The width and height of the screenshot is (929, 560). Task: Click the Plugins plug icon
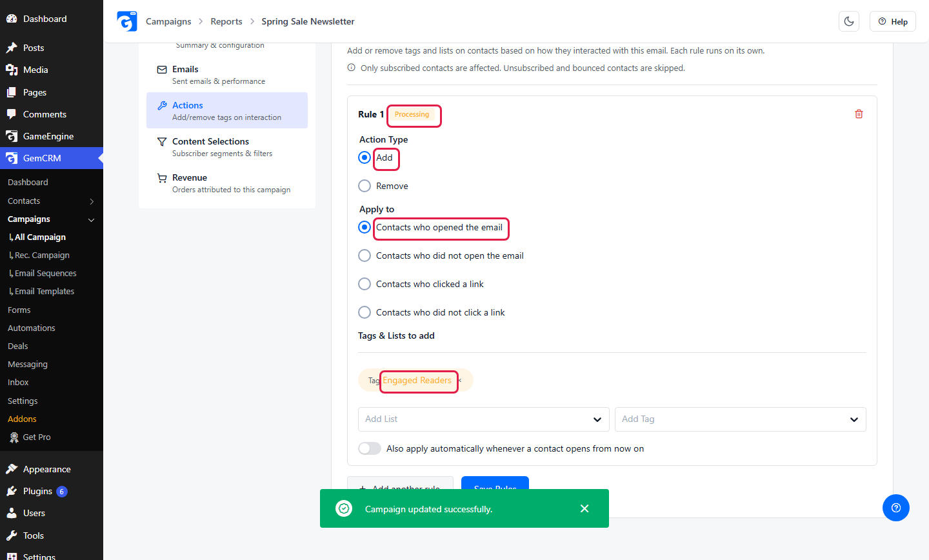[12, 491]
